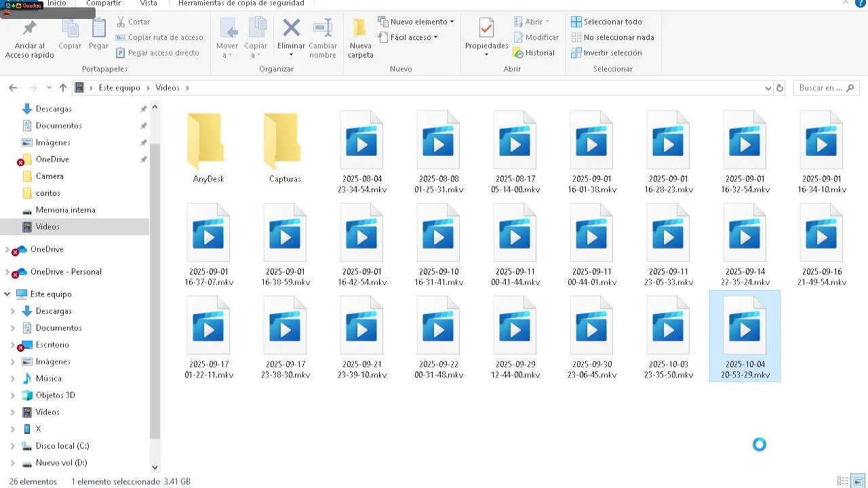
Task: Select Imágenes in quick access
Action: click(52, 142)
